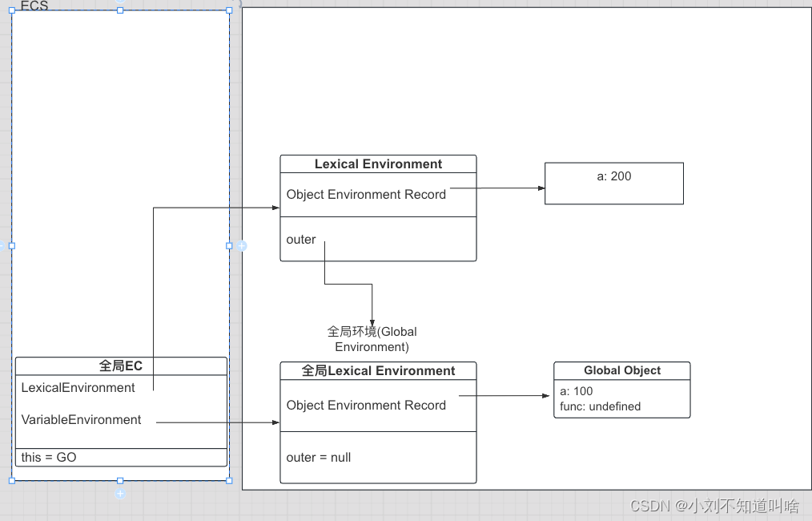Screen dimensions: 812x521
Task: Select Object Environment Record in 全局Lexical Environment
Action: (366, 405)
